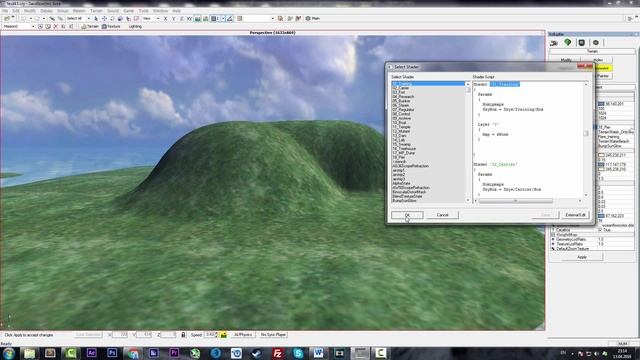Viewport: 640px width, 360px height.
Task: Click the topmost color swatch in terrain properties
Action: (x=601, y=104)
